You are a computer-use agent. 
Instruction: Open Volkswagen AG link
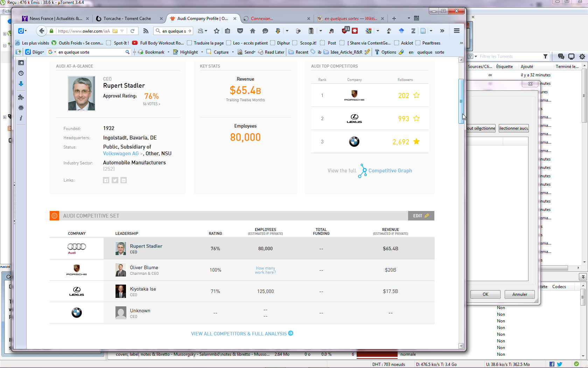tap(121, 154)
